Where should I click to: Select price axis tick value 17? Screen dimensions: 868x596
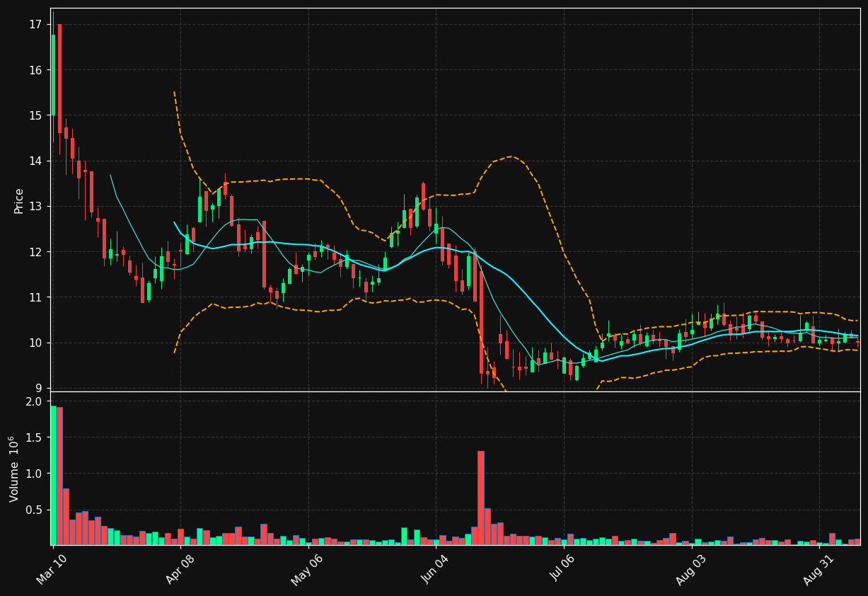[x=35, y=25]
